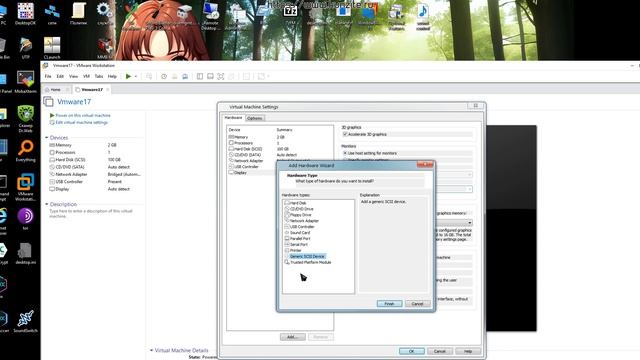Click USB Controller in Devices summary panel
The image size is (640, 360).
(69, 182)
